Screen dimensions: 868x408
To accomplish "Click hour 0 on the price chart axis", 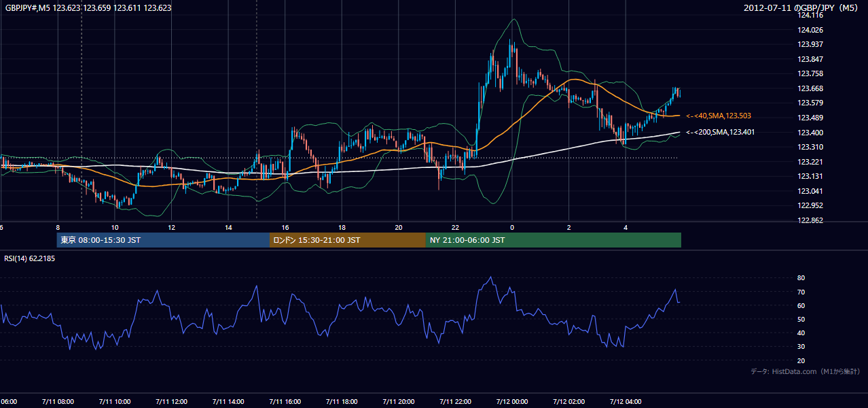I will [x=512, y=228].
